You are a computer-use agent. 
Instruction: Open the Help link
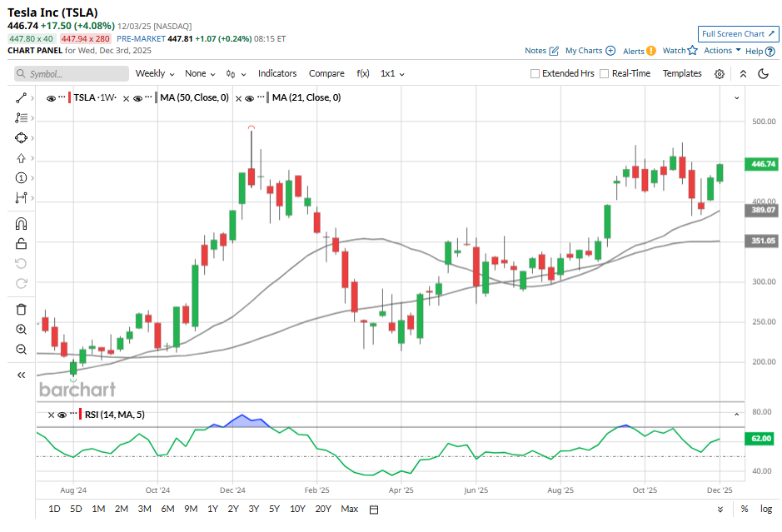[760, 51]
